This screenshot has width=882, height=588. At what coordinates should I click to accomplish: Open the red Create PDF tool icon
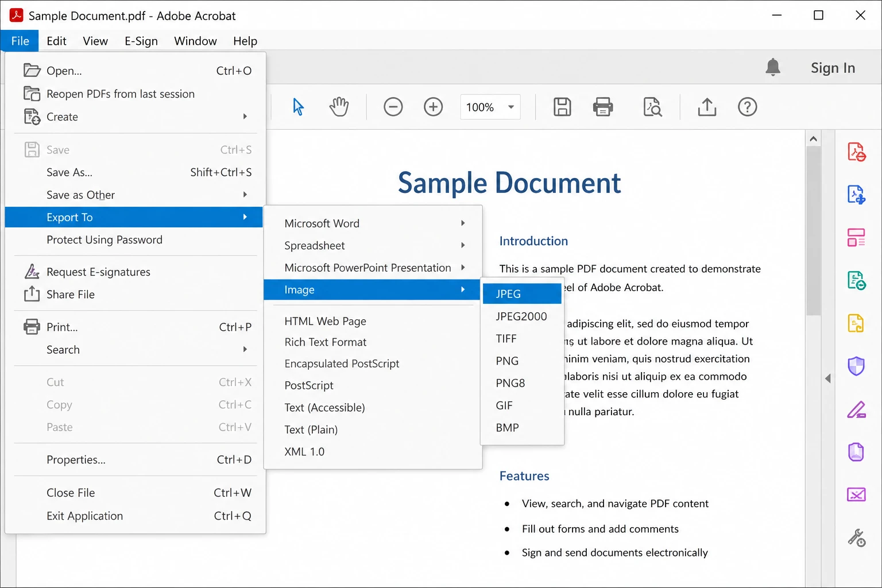(856, 152)
